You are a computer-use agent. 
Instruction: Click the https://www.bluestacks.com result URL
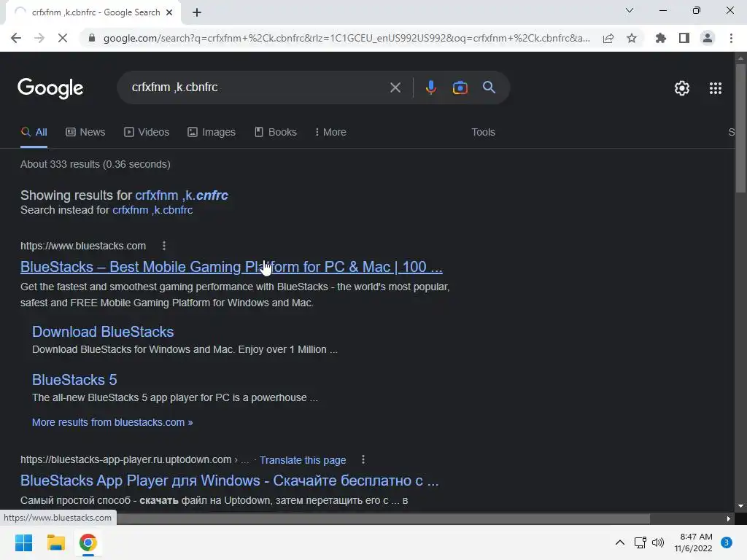pos(83,246)
